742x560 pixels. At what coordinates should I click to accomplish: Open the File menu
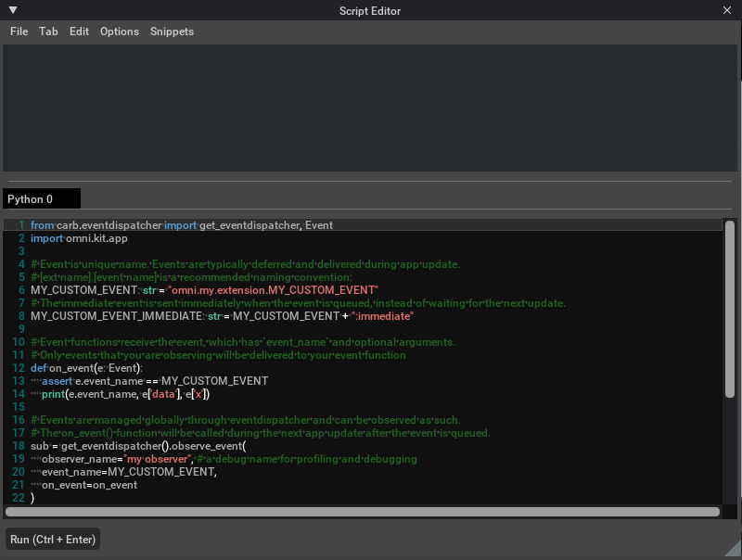[19, 32]
